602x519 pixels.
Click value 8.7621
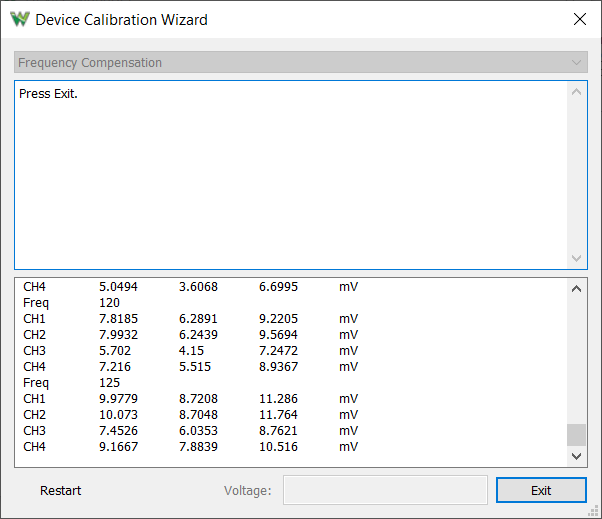tap(278, 431)
